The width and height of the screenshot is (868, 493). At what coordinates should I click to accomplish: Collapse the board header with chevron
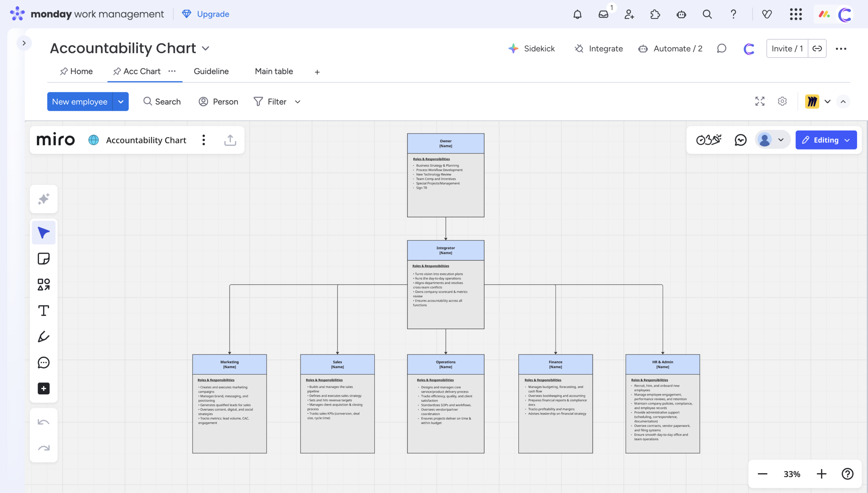[843, 101]
